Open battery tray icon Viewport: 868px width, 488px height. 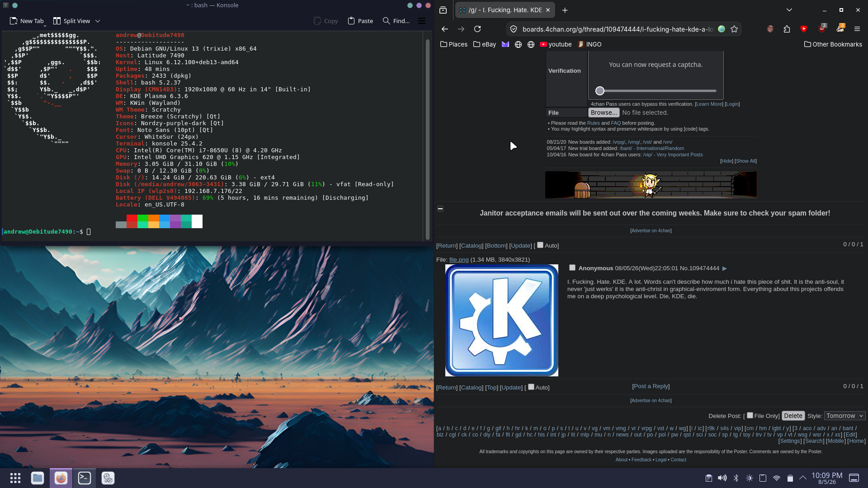point(790,478)
